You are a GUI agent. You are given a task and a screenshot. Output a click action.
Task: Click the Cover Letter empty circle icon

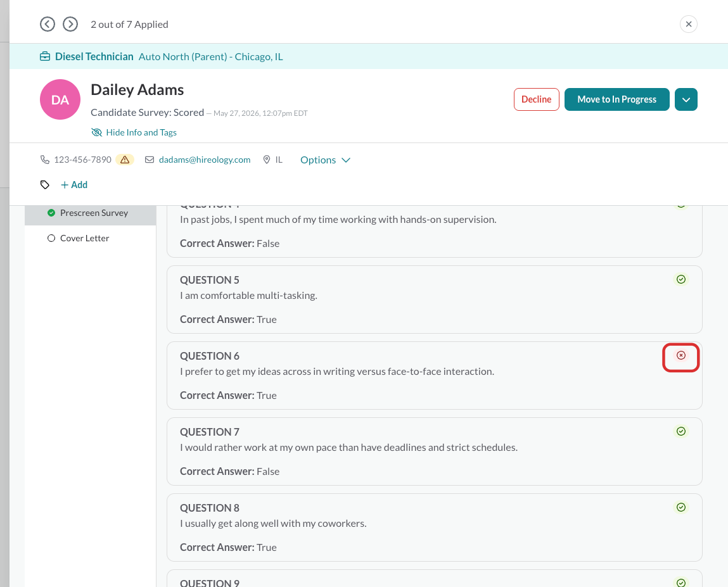click(x=51, y=238)
